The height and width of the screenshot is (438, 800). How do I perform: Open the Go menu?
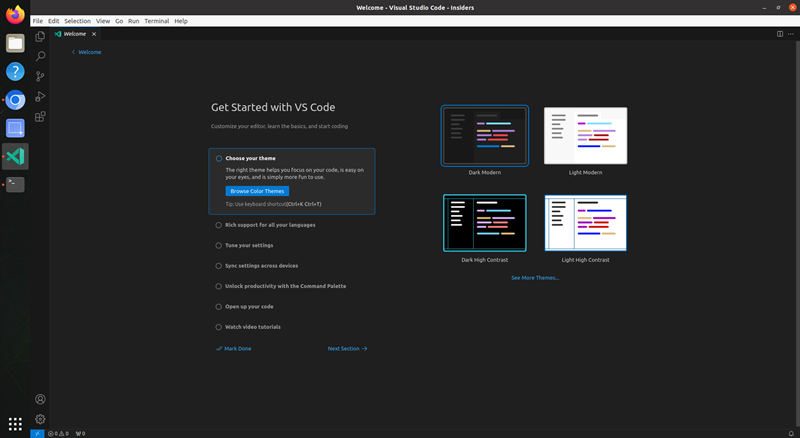tap(119, 21)
